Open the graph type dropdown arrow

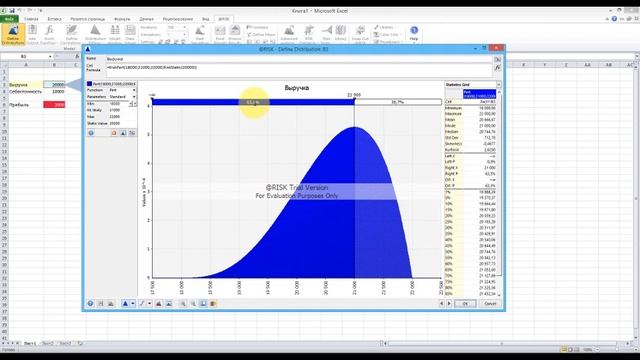pos(133,303)
